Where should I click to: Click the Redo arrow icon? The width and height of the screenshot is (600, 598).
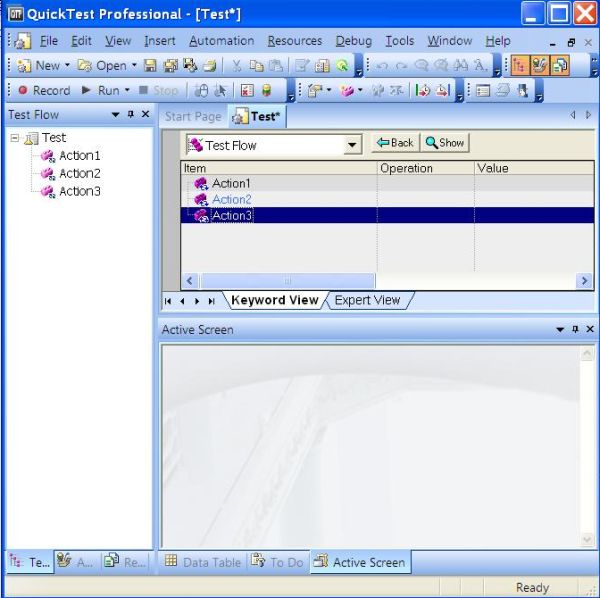coord(401,66)
